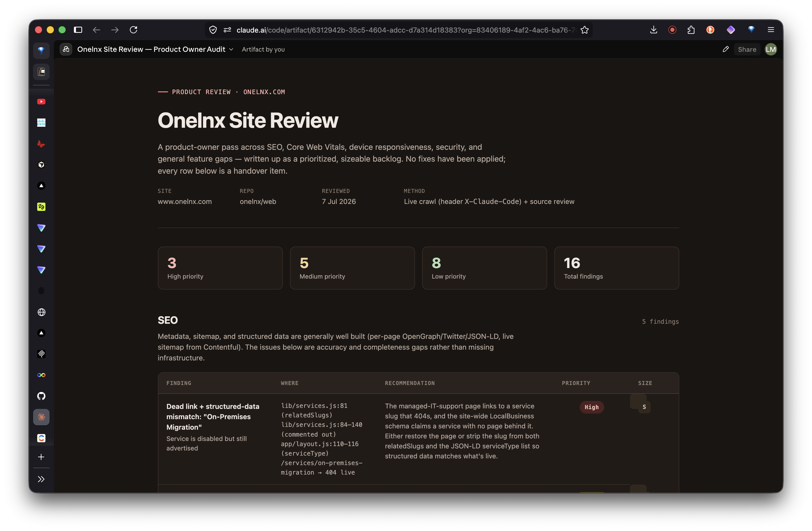This screenshot has height=531, width=812.
Task: Click 'Artifact by you' label
Action: [263, 50]
